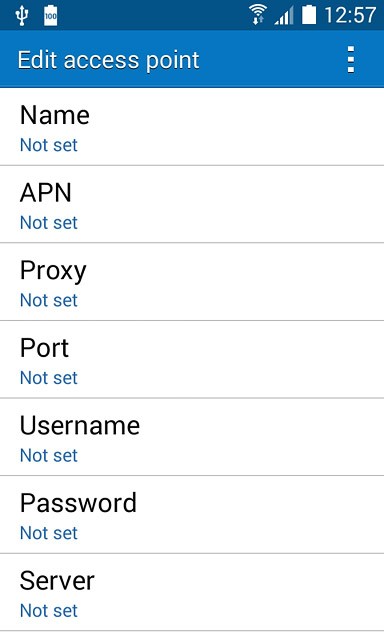The image size is (384, 640).
Task: Tap the Wi-Fi signal status icon
Action: point(258,15)
